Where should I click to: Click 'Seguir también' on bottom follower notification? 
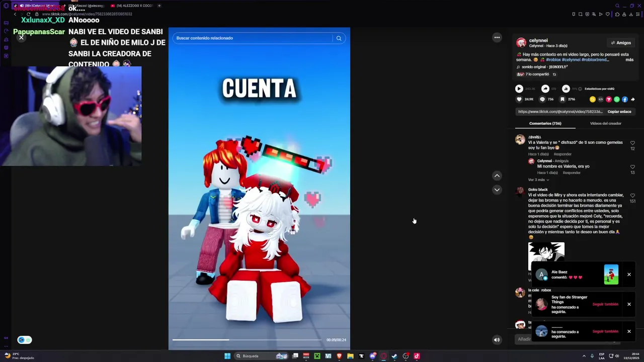click(x=605, y=331)
